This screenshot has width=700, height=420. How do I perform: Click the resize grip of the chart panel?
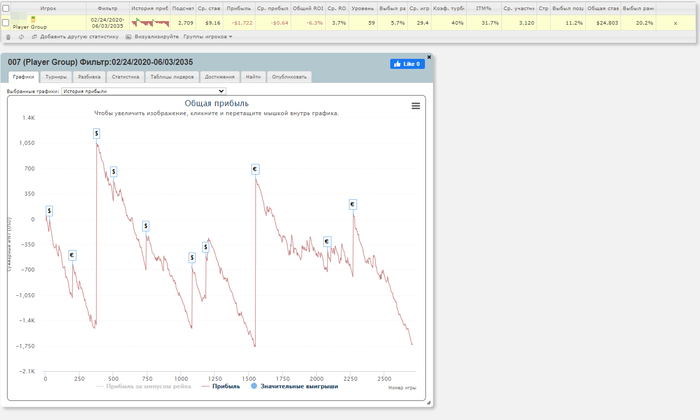point(429,403)
